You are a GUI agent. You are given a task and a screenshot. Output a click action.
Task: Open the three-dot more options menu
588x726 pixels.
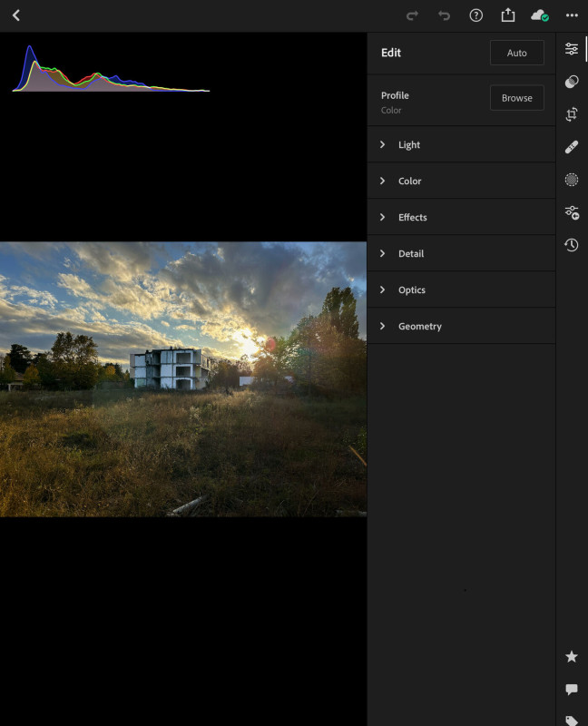point(572,15)
